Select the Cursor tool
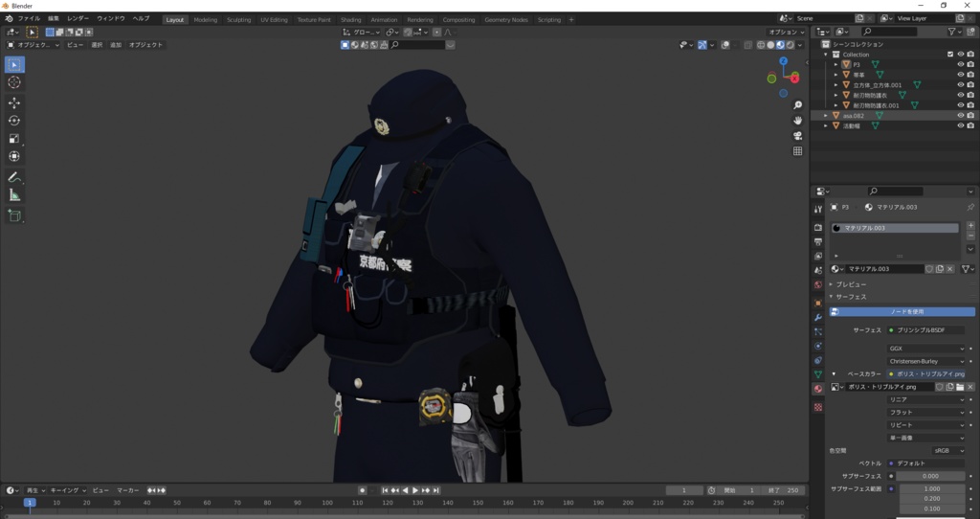The height and width of the screenshot is (519, 980). click(14, 82)
